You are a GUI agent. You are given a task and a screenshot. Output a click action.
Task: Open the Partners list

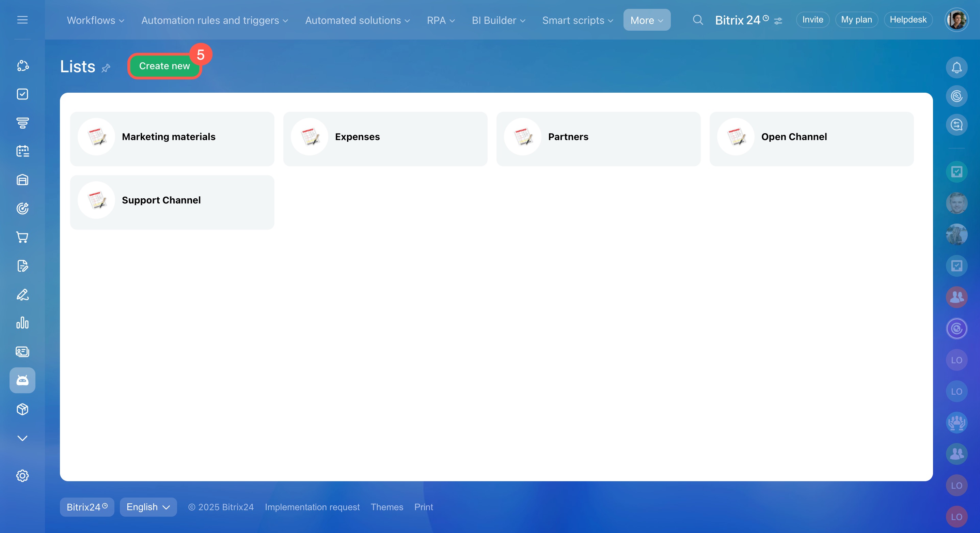pyautogui.click(x=598, y=139)
